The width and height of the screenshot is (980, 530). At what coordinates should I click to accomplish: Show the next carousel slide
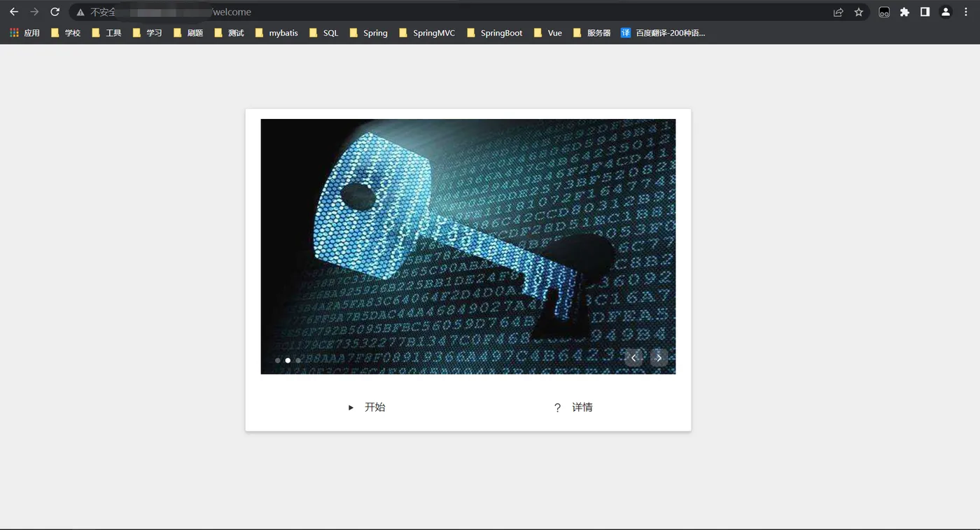pos(659,358)
